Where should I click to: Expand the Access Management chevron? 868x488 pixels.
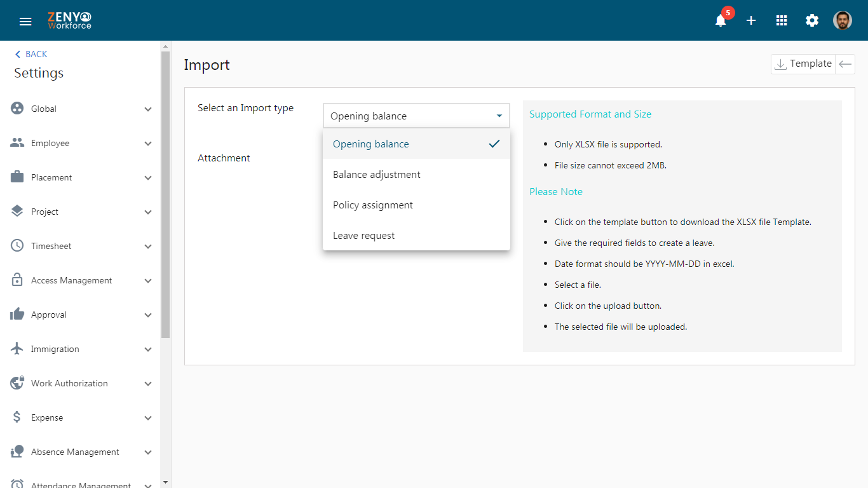(148, 281)
